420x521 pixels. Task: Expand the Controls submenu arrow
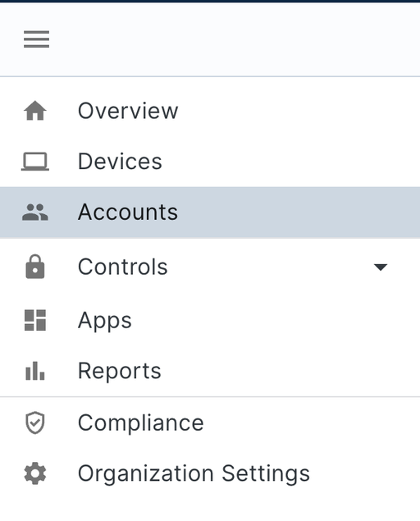(381, 267)
